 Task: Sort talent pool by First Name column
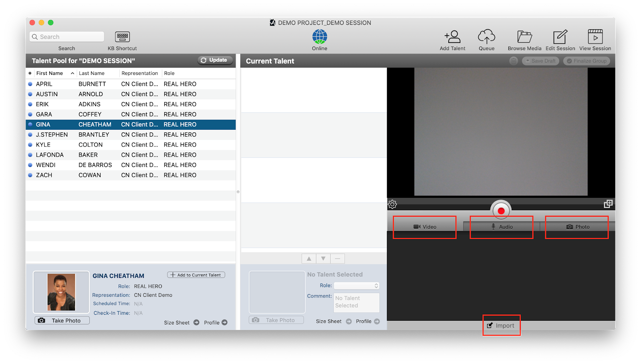pos(50,73)
